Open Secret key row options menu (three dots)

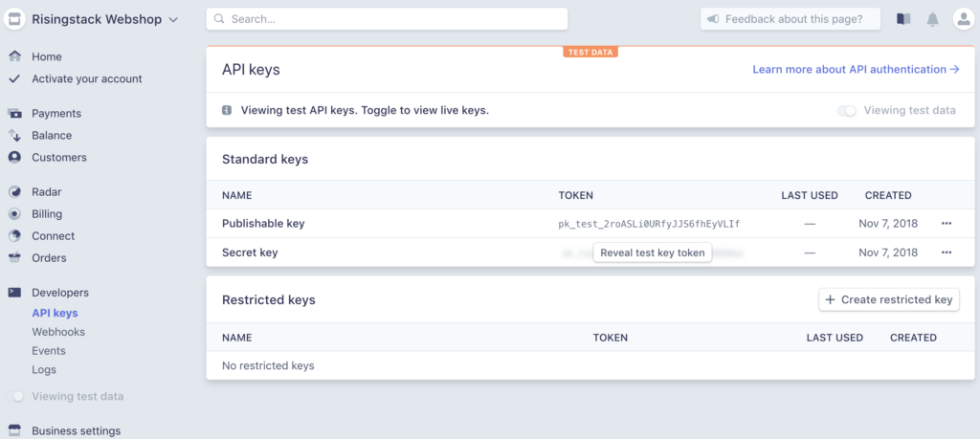tap(947, 252)
